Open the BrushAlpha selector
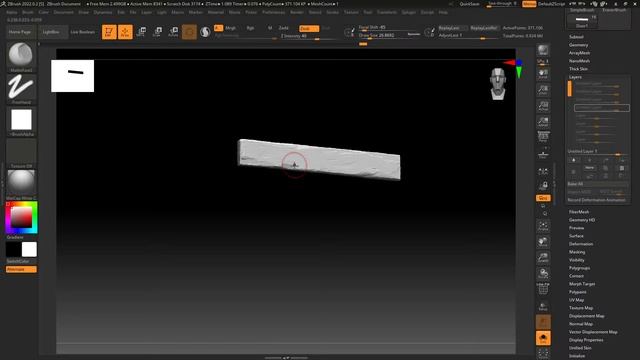 [21, 121]
